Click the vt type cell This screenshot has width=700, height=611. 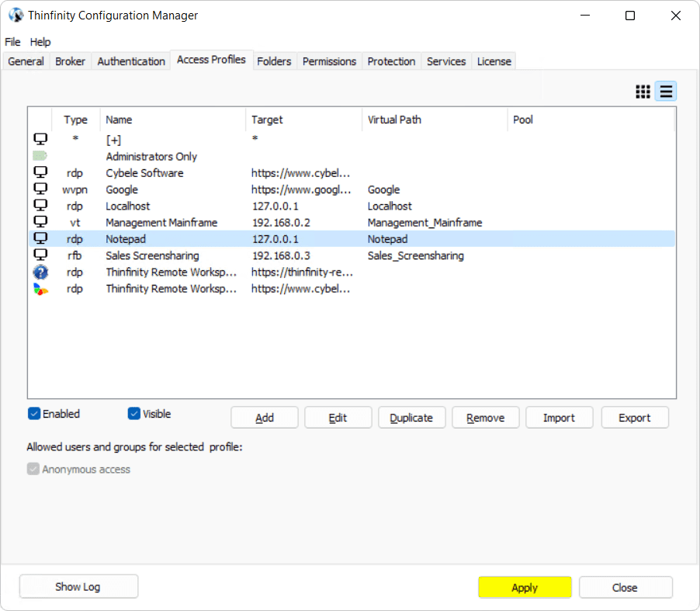75,222
